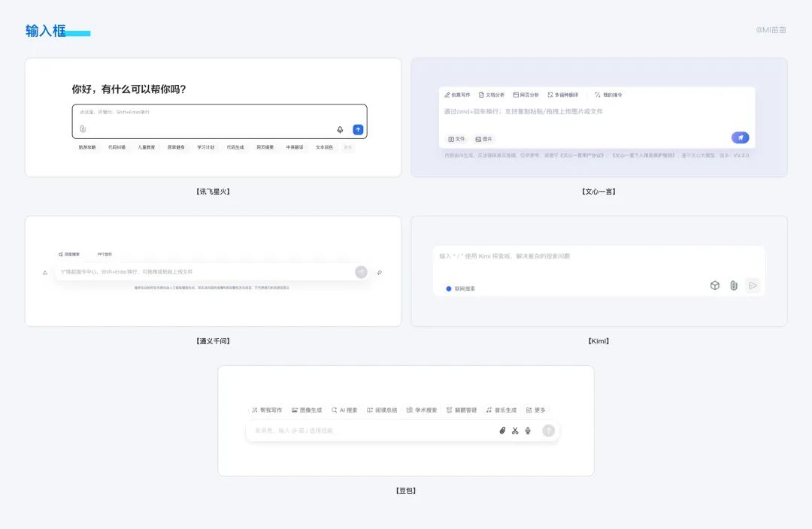The height and width of the screenshot is (529, 812).
Task: Open 多语种翻译 in 文心一言 toolbar
Action: [x=563, y=95]
